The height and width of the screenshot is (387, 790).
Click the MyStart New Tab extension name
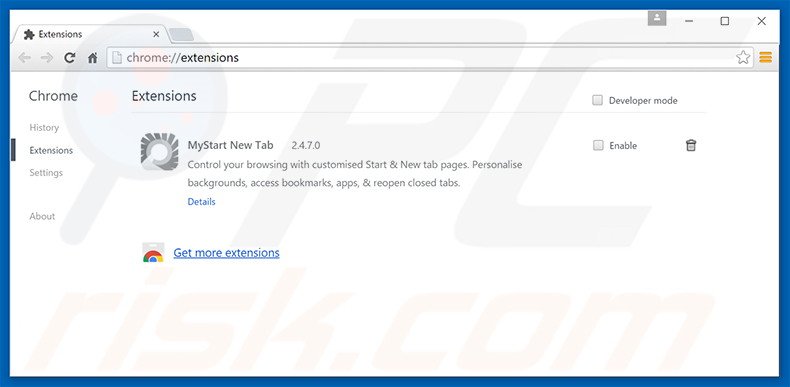(x=230, y=145)
